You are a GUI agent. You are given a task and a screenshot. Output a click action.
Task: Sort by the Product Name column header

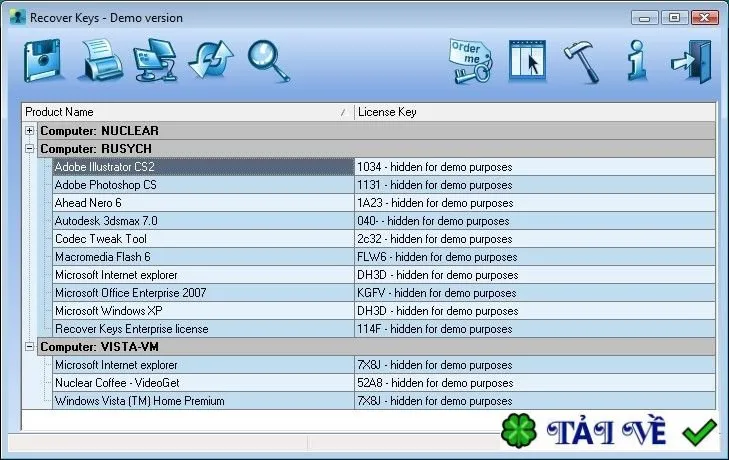(x=188, y=112)
